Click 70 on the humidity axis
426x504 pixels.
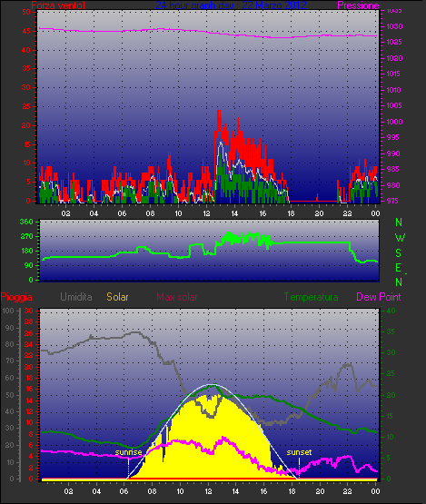9,361
